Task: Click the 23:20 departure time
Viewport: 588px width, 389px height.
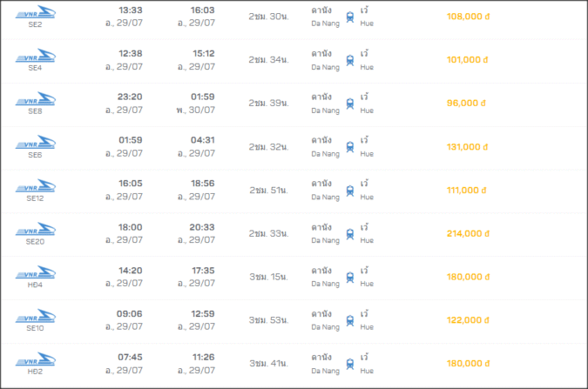Action: [130, 97]
